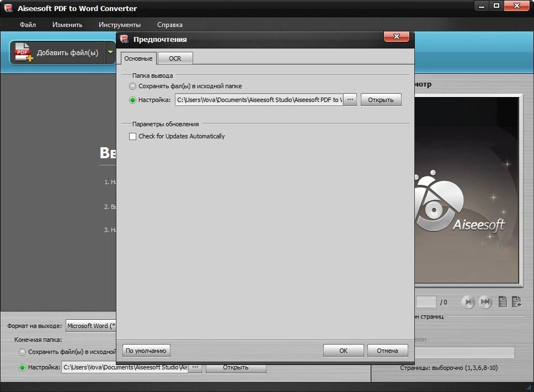The height and width of the screenshot is (392, 534).
Task: Switch to the Основные tab
Action: pyautogui.click(x=138, y=58)
